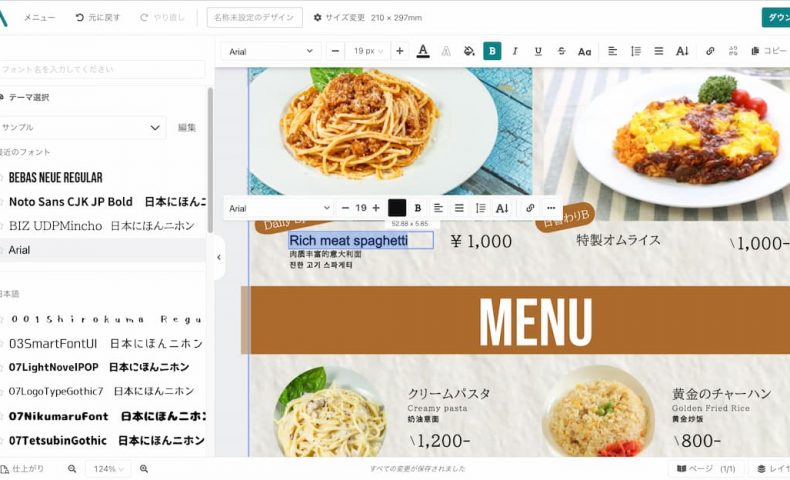Click the paint bucket fill icon
The width and height of the screenshot is (790, 480).
(469, 51)
